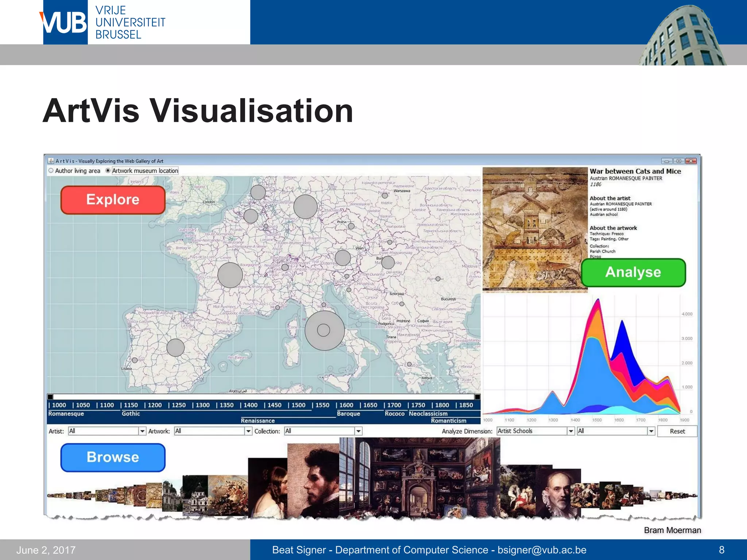Viewport: 747px width, 560px height.
Task: Expand the Collection dropdown
Action: tap(358, 431)
